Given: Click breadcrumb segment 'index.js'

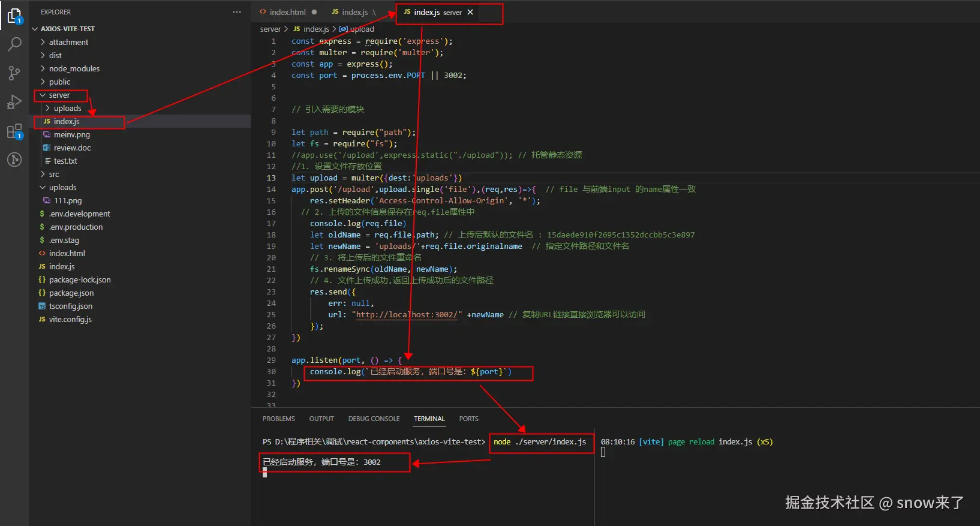Looking at the screenshot, I should [x=311, y=29].
